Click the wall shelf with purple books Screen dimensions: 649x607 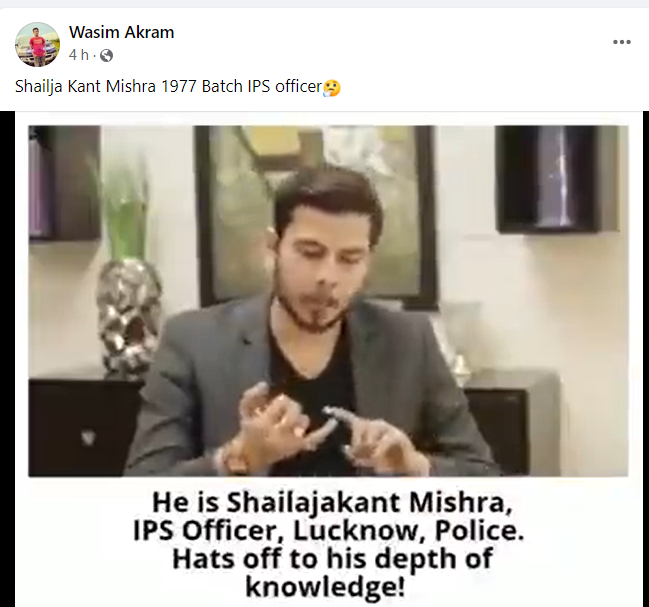(64, 183)
